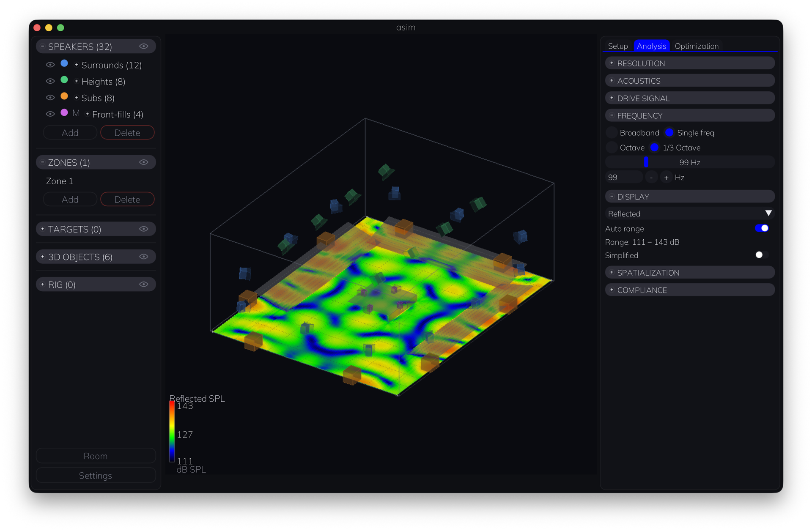Click the Room button

coord(96,456)
